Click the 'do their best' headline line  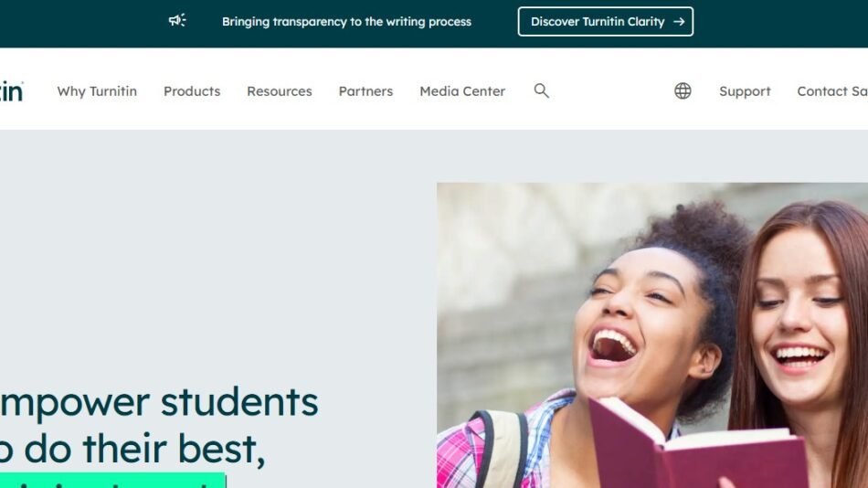132,448
